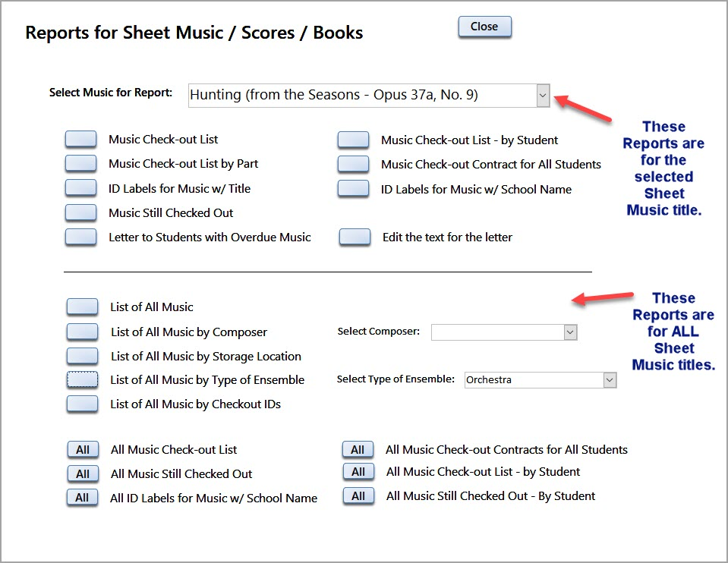
Task: Click Edit the text for the letter button
Action: coord(355,237)
